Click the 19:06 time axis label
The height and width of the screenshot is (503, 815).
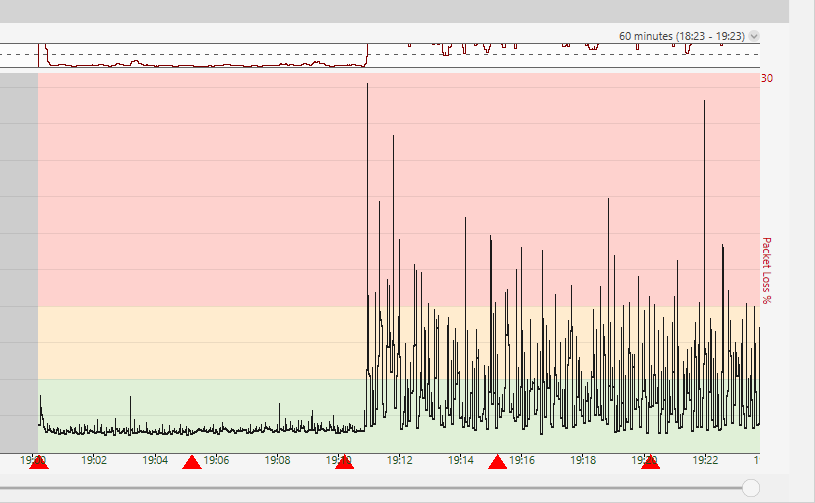[216, 460]
